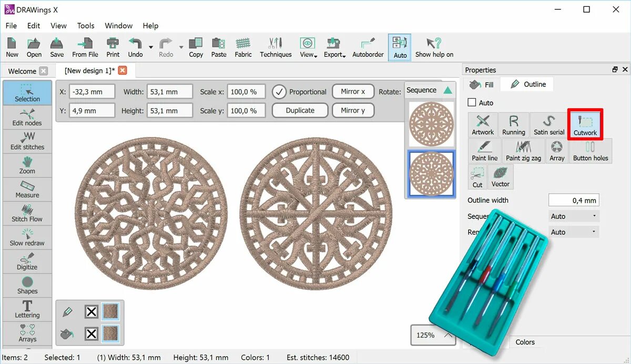Choose Button holes outline type
Image resolution: width=631 pixels, height=364 pixels.
point(591,151)
